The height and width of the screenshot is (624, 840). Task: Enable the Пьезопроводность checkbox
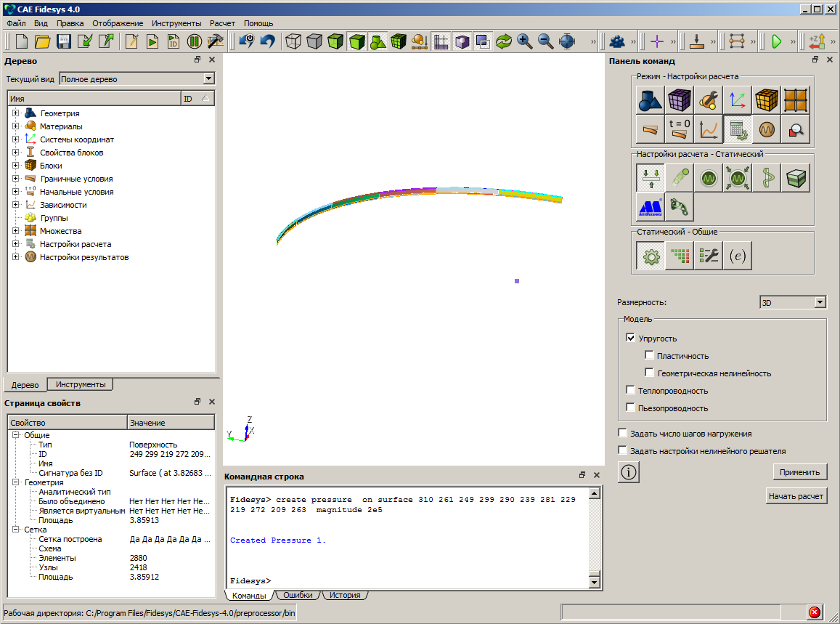[630, 407]
